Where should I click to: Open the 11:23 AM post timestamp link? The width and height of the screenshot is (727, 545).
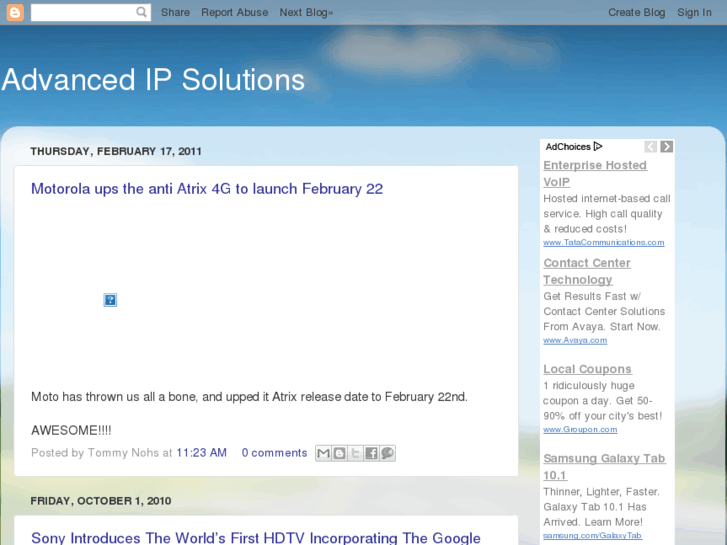point(202,453)
